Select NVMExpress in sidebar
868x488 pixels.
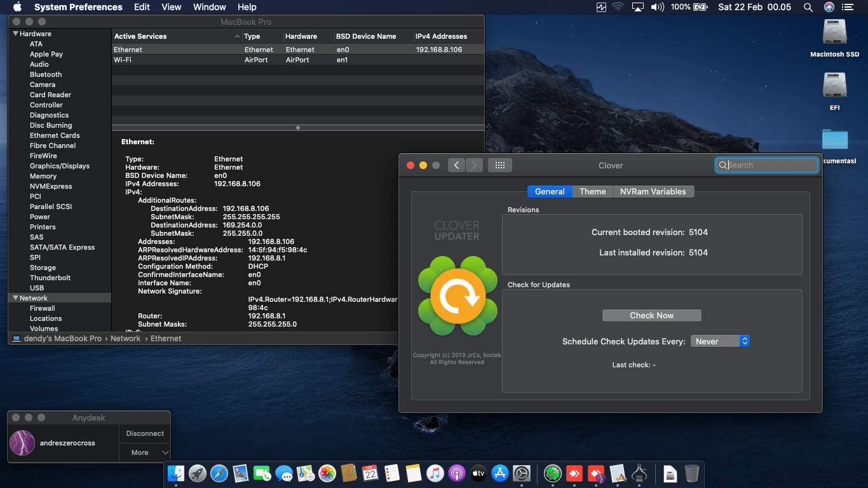51,186
